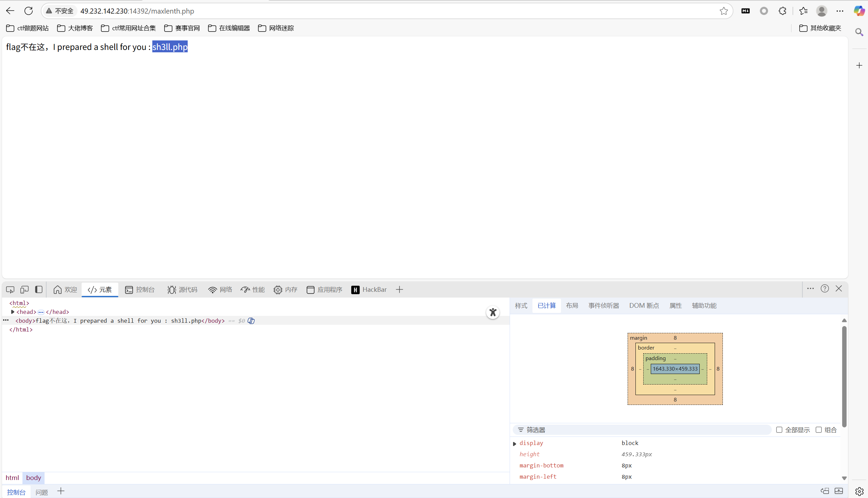Select the closing html tag row

click(21, 330)
